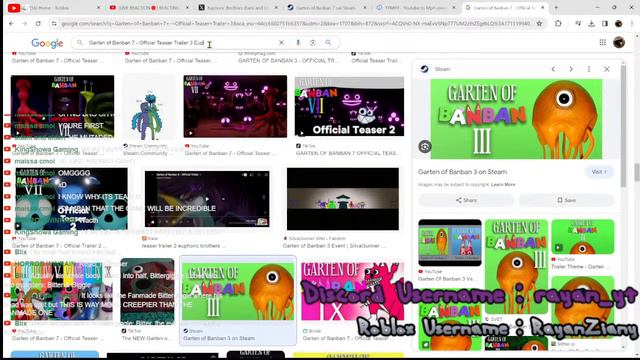Open Google apps grid
The image size is (640, 360).
point(602,42)
